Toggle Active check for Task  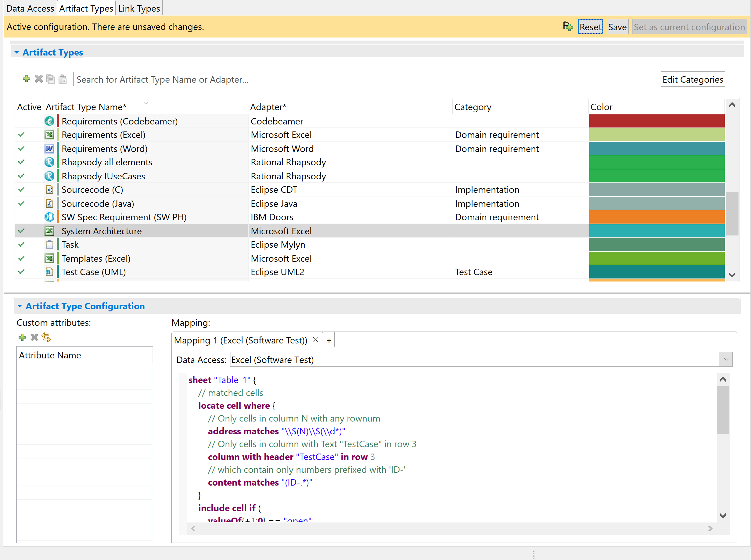pos(21,244)
